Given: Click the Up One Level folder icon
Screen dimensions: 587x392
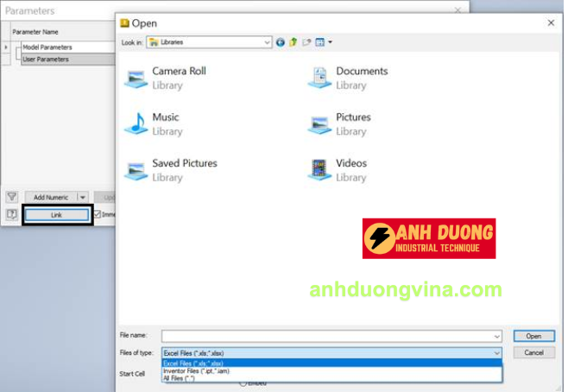Looking at the screenshot, I should [293, 41].
